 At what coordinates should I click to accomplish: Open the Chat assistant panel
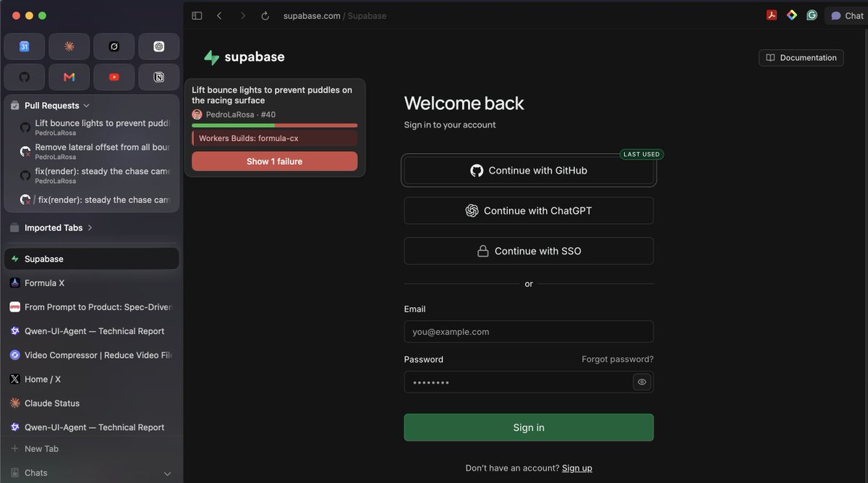(846, 16)
